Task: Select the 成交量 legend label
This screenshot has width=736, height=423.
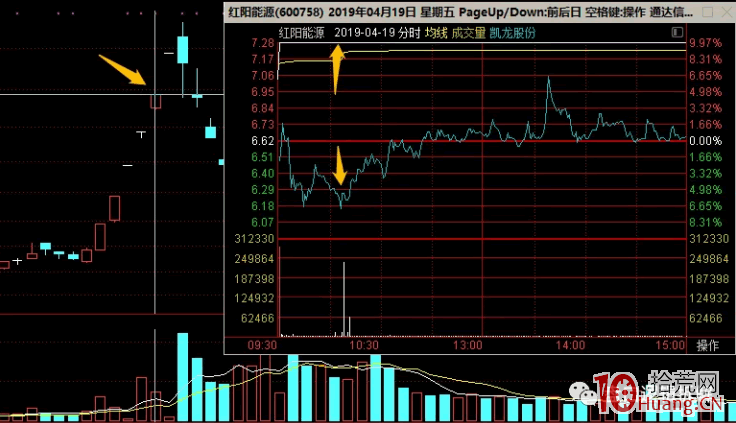Action: click(468, 33)
